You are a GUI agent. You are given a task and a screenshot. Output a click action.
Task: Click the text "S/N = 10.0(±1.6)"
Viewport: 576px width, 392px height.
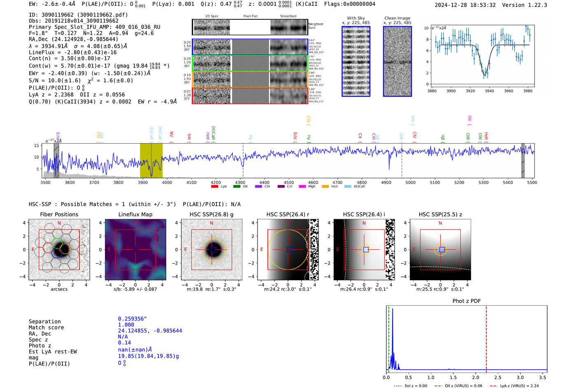coord(55,81)
